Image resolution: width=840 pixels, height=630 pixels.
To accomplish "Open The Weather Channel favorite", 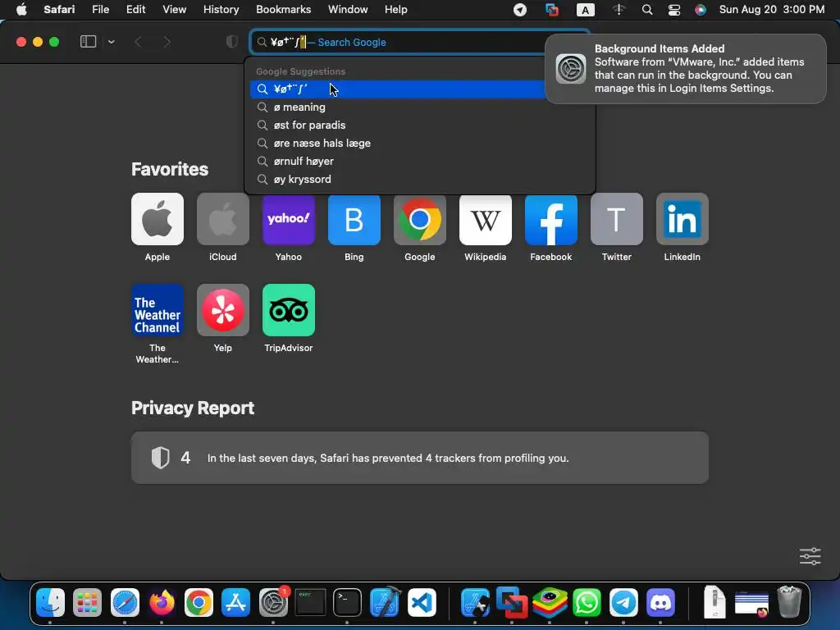I will 157,310.
